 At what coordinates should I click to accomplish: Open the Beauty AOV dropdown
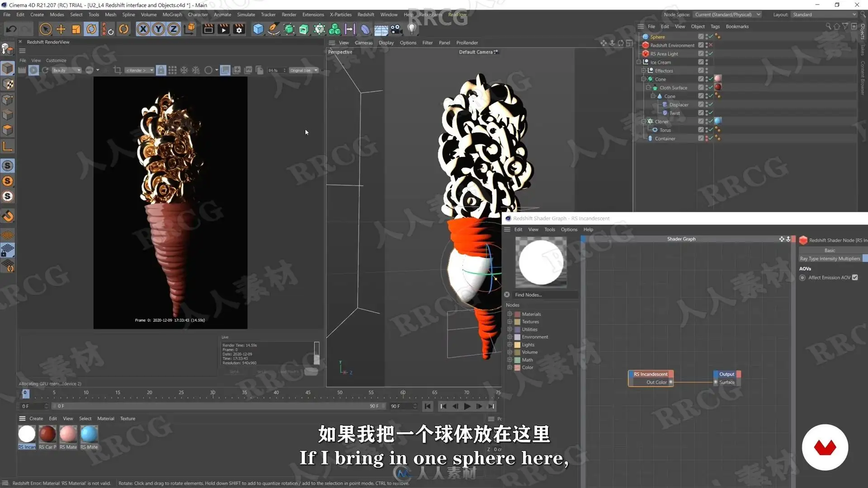(66, 70)
